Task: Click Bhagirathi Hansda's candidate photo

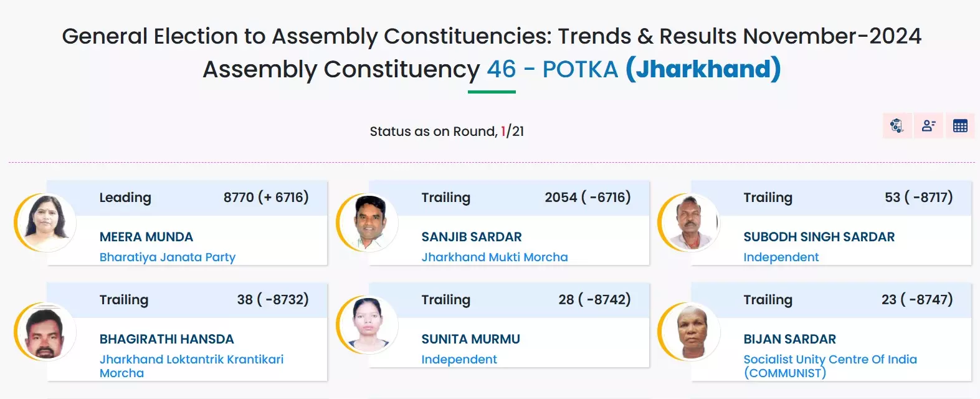Action: coord(45,332)
